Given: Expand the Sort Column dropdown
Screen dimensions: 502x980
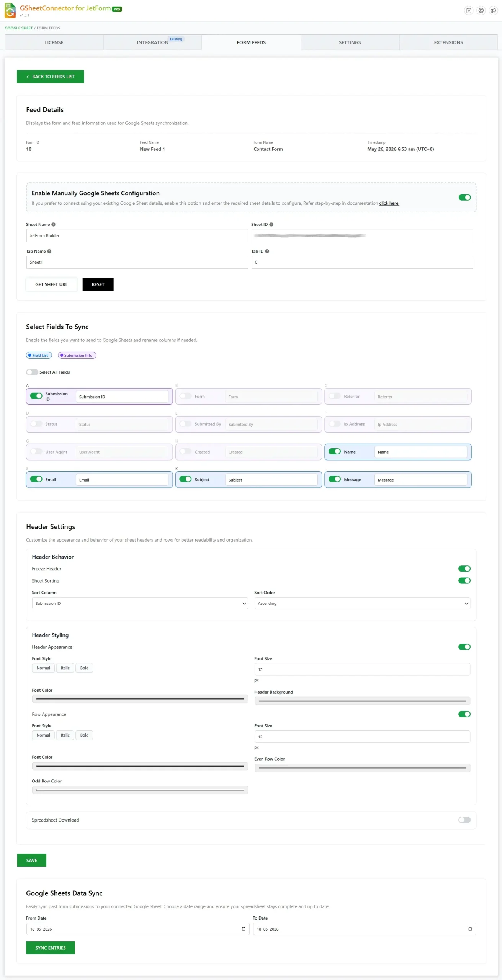Looking at the screenshot, I should point(140,603).
